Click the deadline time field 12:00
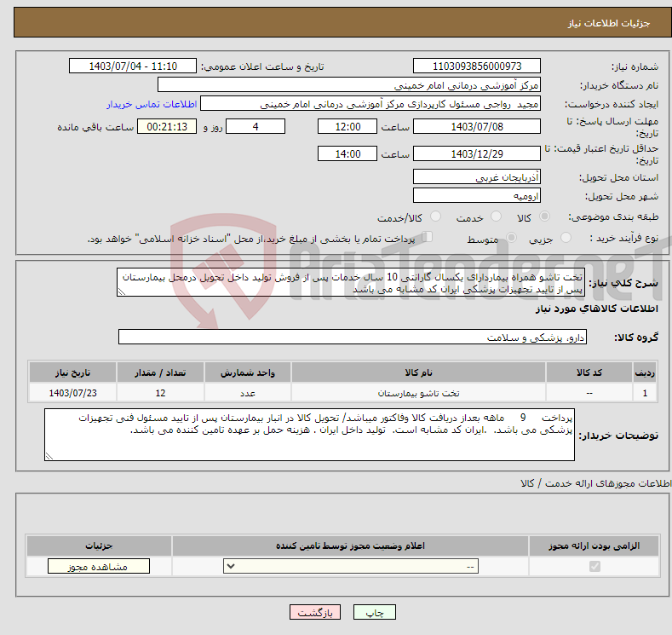The height and width of the screenshot is (635, 672). 347,126
